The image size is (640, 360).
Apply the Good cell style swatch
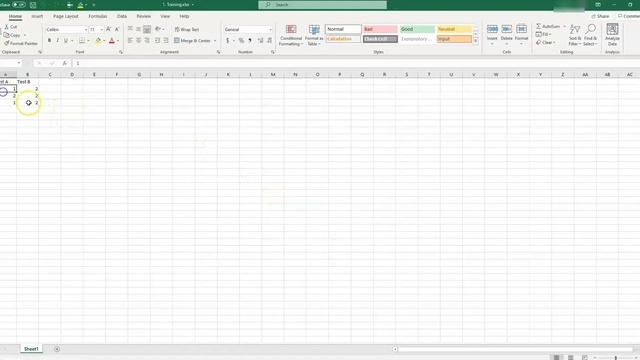pos(417,29)
